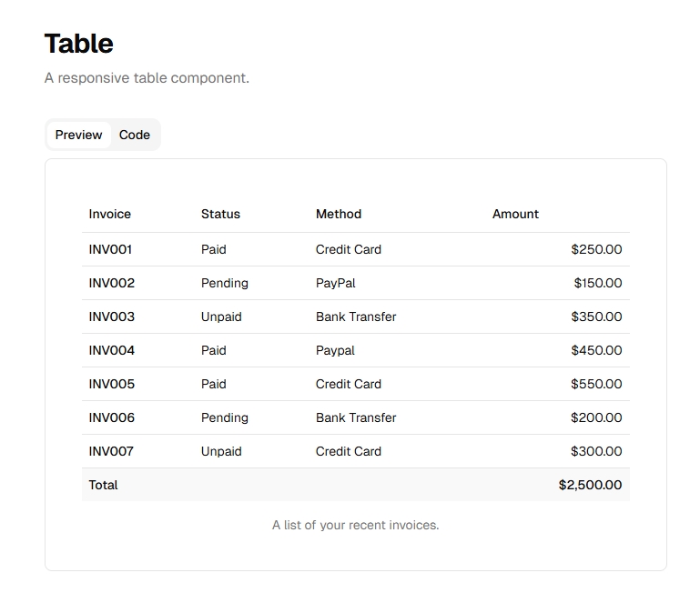This screenshot has height=593, width=700.
Task: Select the Preview tab
Action: point(78,135)
